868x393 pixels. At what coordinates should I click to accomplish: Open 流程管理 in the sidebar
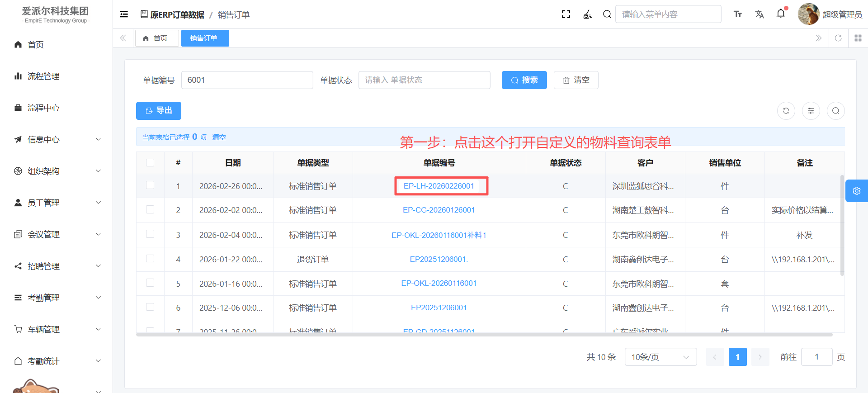coord(43,76)
